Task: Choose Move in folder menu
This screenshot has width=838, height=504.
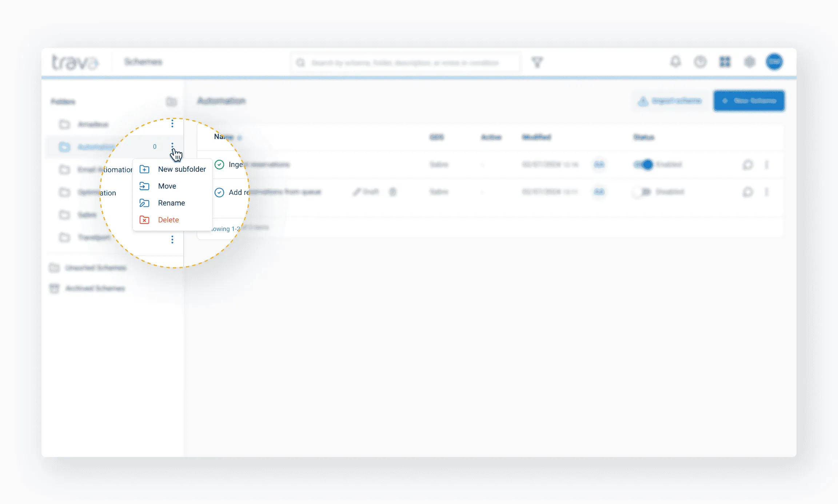Action: [x=167, y=186]
